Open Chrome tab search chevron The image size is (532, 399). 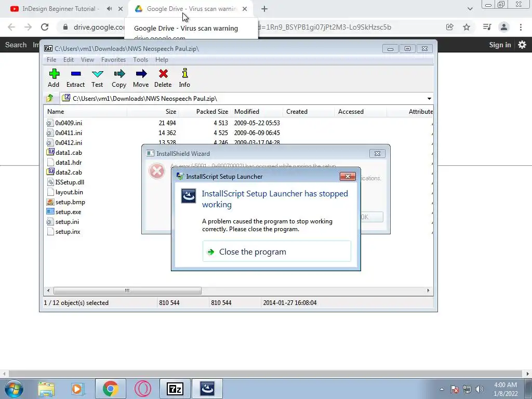470,9
